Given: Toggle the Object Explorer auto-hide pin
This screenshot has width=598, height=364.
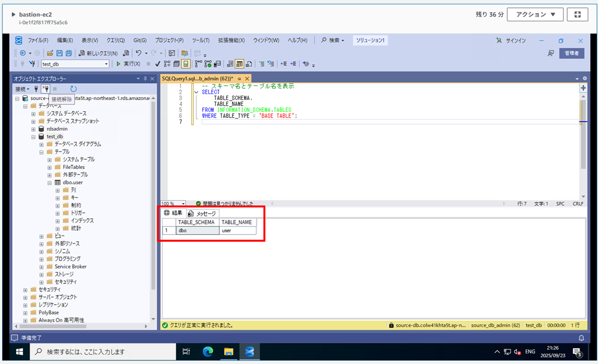Looking at the screenshot, I should pos(145,78).
